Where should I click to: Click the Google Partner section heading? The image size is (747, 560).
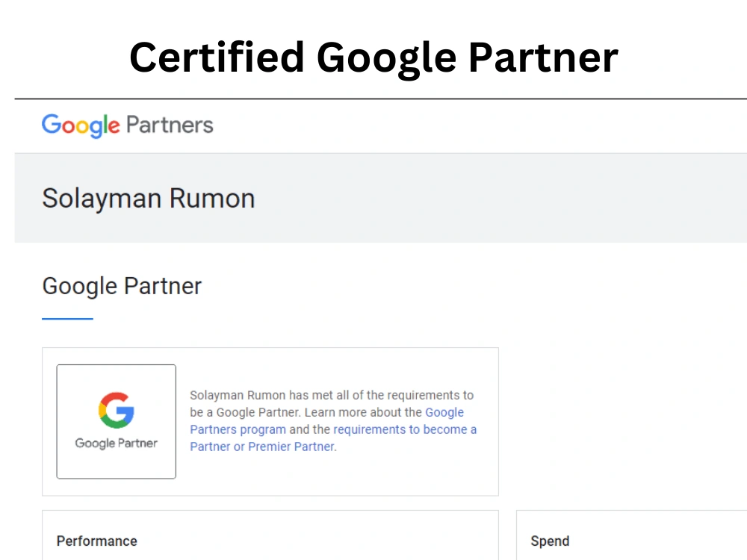122,286
